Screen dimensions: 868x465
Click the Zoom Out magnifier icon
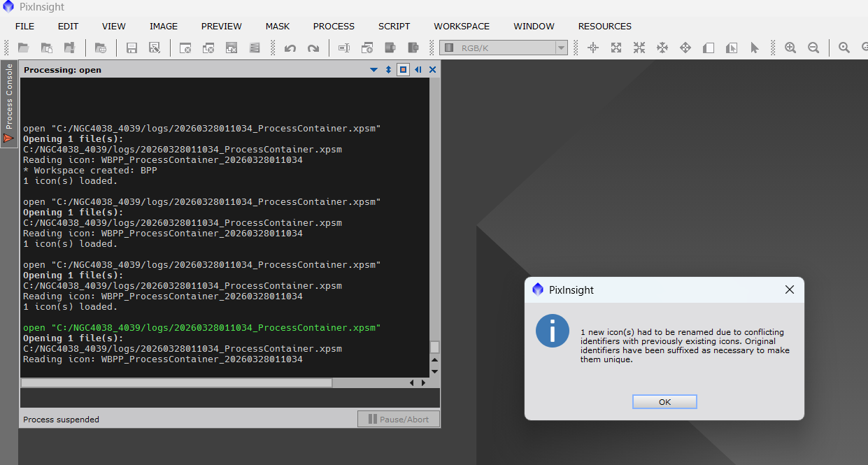[x=813, y=48]
